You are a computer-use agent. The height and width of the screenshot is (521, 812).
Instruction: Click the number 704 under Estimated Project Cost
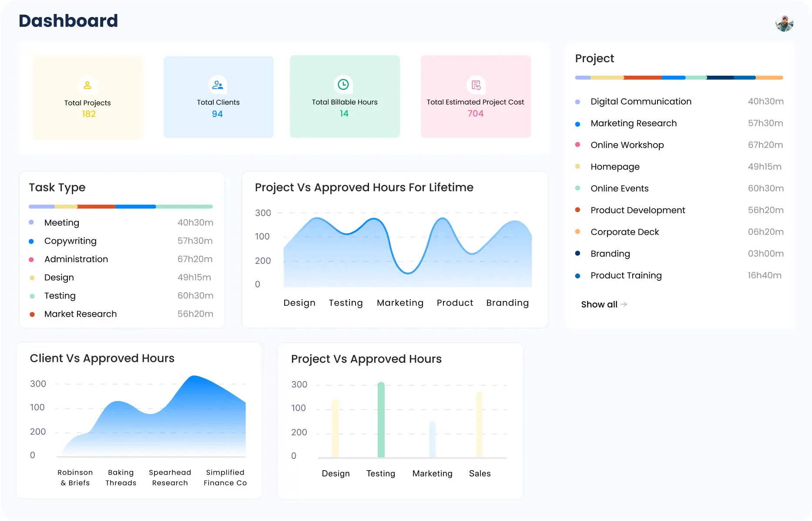pos(476,114)
